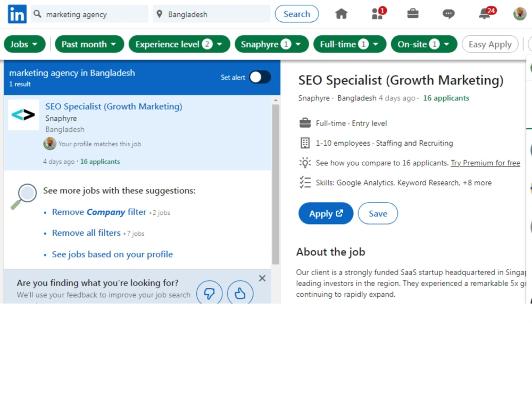Image resolution: width=532 pixels, height=399 pixels.
Task: Click the briefcase icon beside Full-time
Action: pyautogui.click(x=305, y=123)
